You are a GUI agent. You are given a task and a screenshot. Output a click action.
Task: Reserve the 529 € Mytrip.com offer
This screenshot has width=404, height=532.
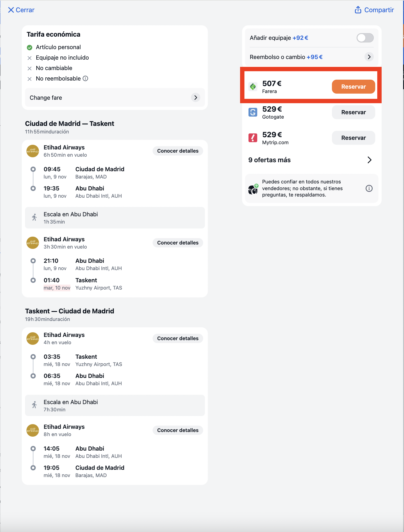pyautogui.click(x=353, y=138)
